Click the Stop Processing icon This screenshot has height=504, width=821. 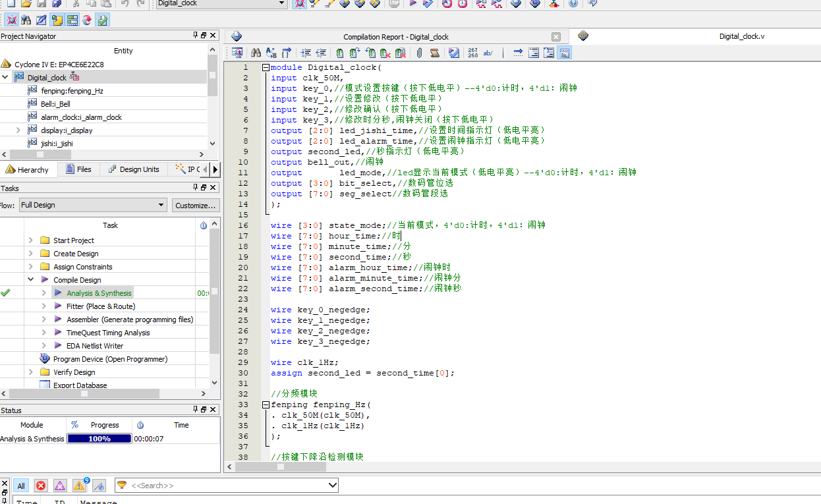[x=394, y=3]
